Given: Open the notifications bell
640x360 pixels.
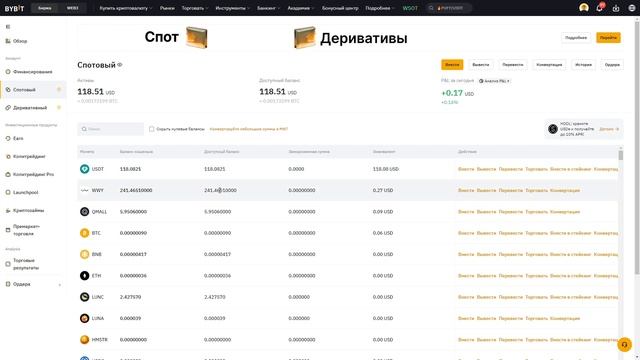Looking at the screenshot, I should (600, 8).
